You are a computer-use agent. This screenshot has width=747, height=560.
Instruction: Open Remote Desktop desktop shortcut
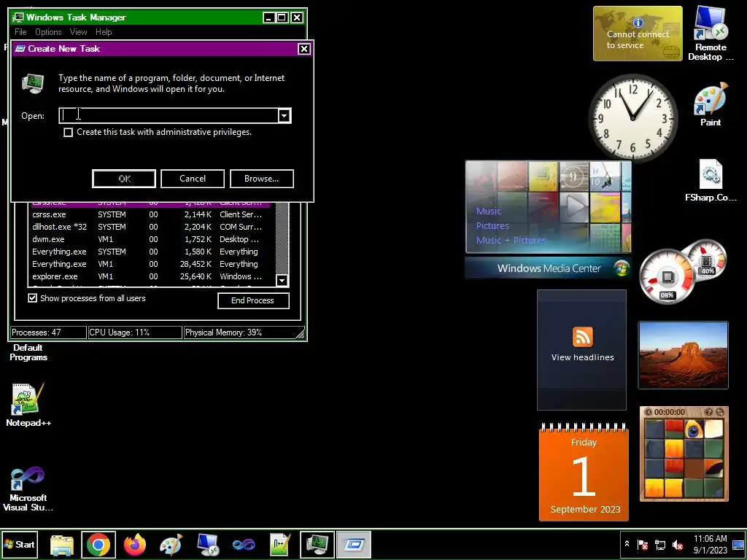(x=711, y=34)
